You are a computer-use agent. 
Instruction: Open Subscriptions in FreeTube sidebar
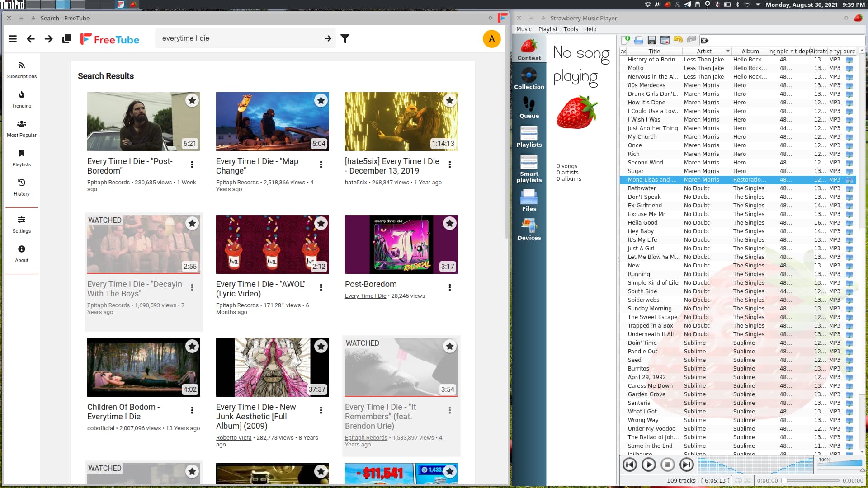click(22, 70)
